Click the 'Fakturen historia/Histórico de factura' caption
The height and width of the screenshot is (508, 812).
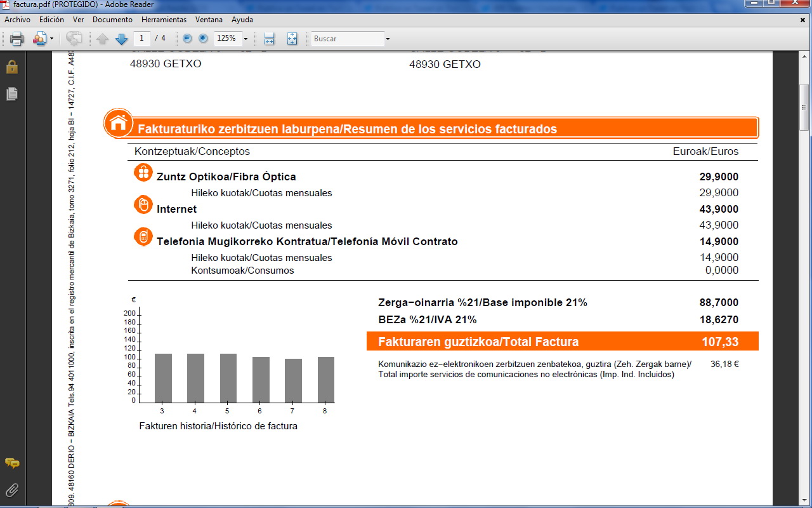click(218, 426)
